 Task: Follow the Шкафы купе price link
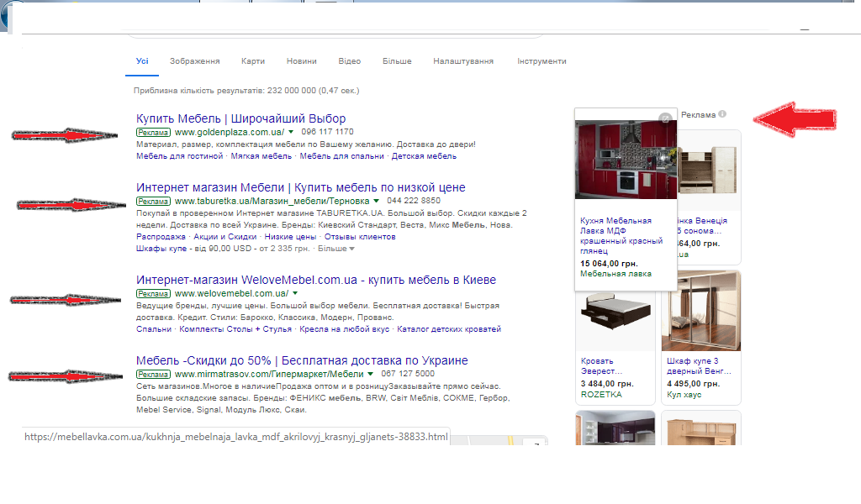[161, 249]
